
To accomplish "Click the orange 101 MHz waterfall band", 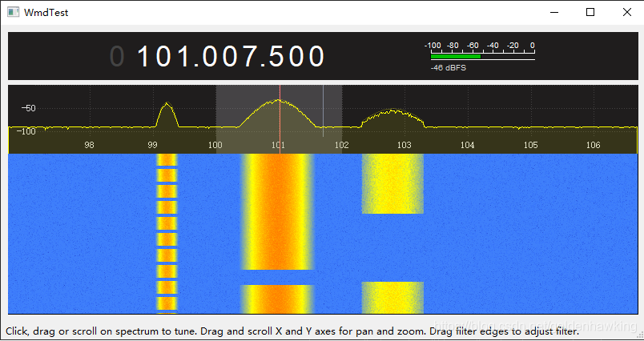I will [278, 211].
